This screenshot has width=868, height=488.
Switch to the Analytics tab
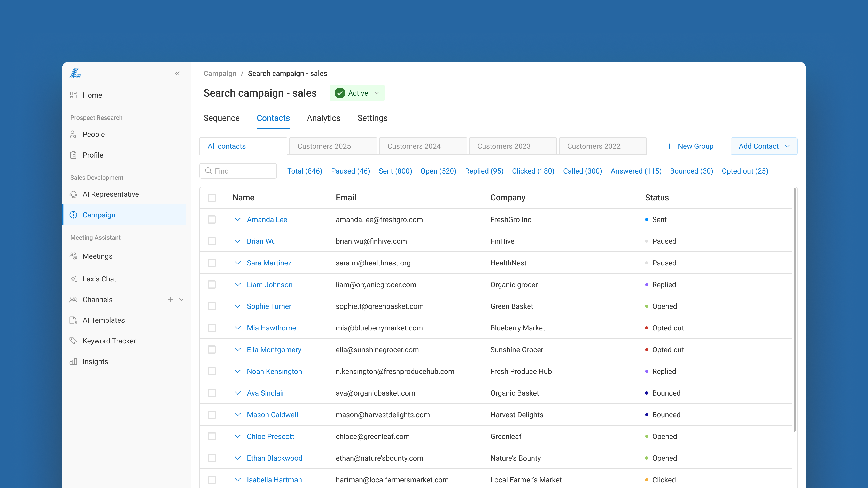[323, 118]
